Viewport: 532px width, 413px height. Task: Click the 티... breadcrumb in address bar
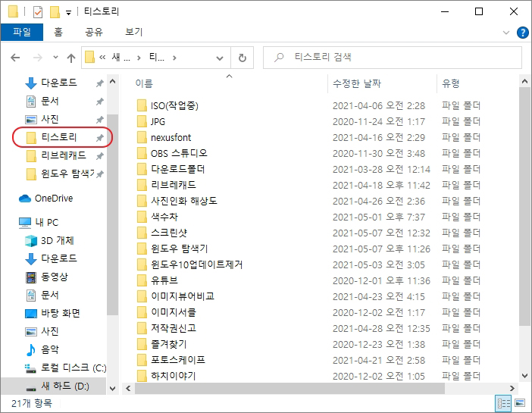[157, 58]
